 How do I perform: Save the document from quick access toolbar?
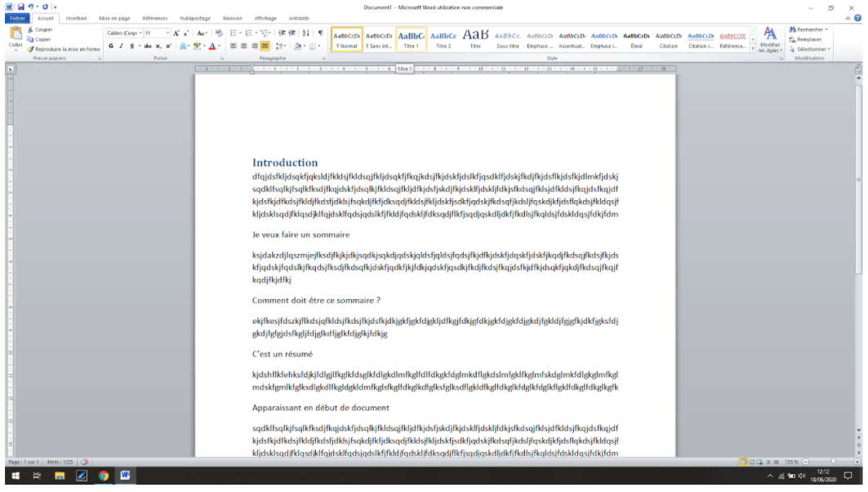pyautogui.click(x=20, y=7)
